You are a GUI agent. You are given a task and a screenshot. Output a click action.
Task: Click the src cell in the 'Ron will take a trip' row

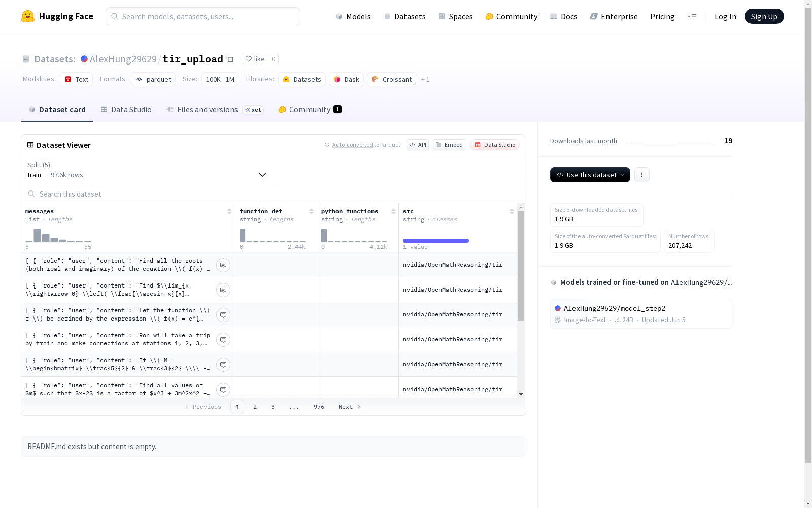coord(458,340)
